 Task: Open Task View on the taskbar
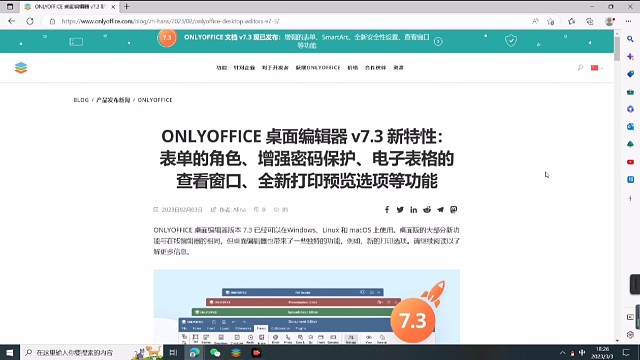point(173,352)
